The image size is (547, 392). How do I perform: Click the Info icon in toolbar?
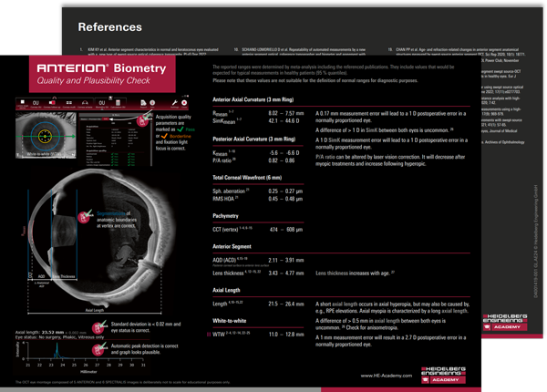coord(152,104)
